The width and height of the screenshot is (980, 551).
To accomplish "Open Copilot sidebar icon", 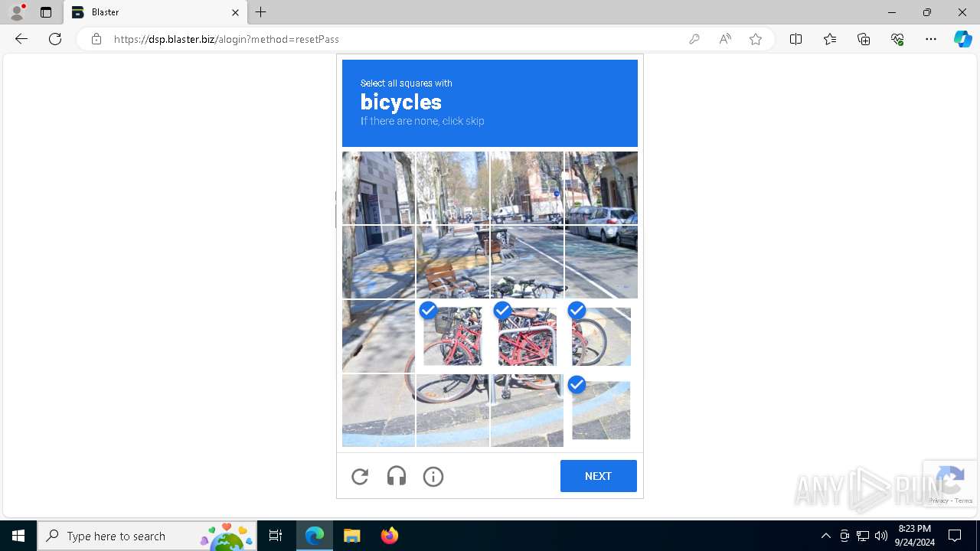I will coord(962,39).
